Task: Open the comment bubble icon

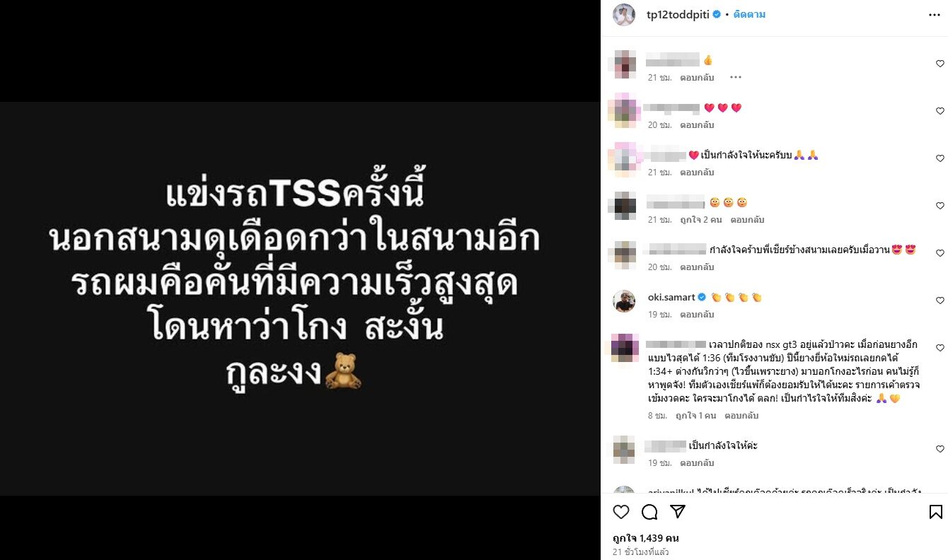Action: (649, 512)
